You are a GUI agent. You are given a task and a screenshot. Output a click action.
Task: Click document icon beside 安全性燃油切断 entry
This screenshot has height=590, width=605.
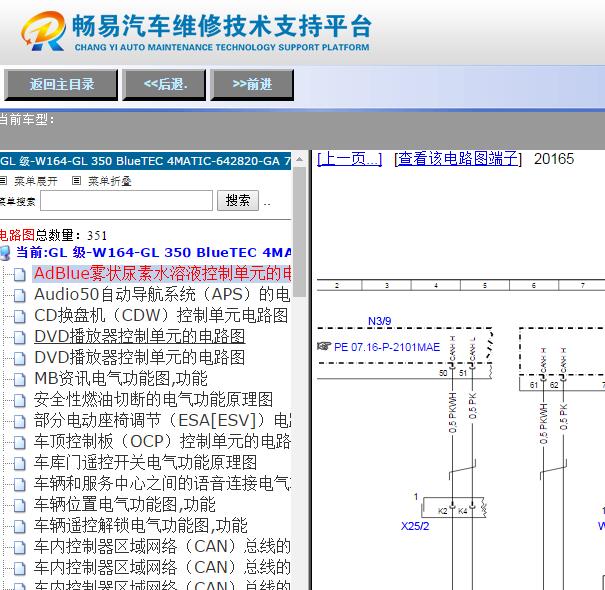point(19,401)
